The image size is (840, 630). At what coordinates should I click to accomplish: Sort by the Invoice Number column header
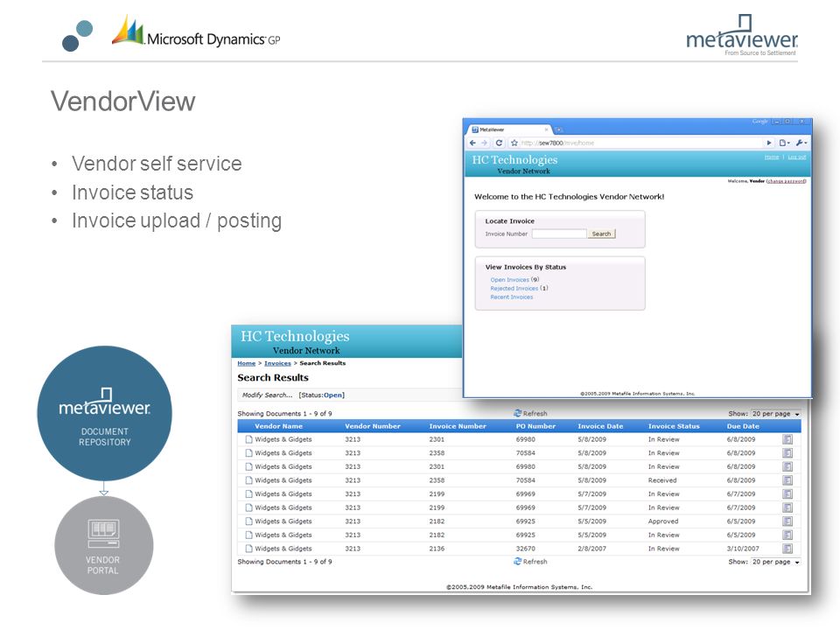pos(458,426)
